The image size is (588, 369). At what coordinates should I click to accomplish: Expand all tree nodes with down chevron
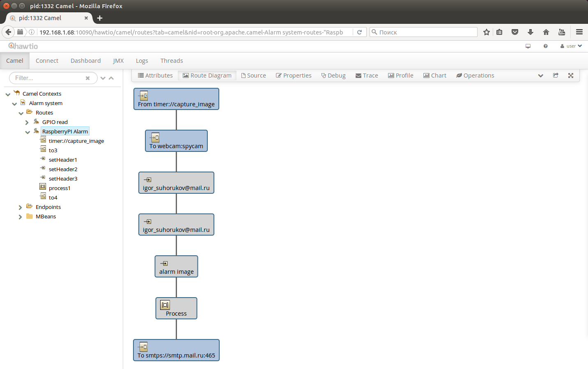tap(103, 78)
